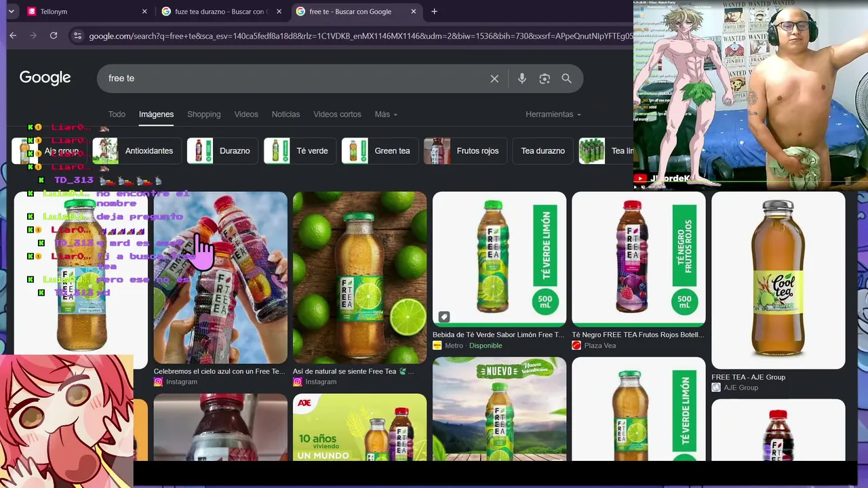Click the Plaza Vea source name
Viewport: 868px width, 488px height.
(600, 346)
